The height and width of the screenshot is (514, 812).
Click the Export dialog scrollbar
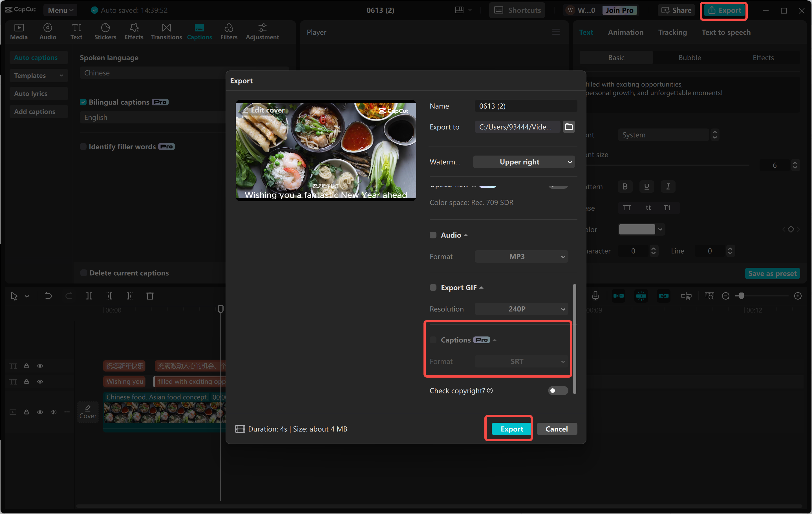[574, 339]
